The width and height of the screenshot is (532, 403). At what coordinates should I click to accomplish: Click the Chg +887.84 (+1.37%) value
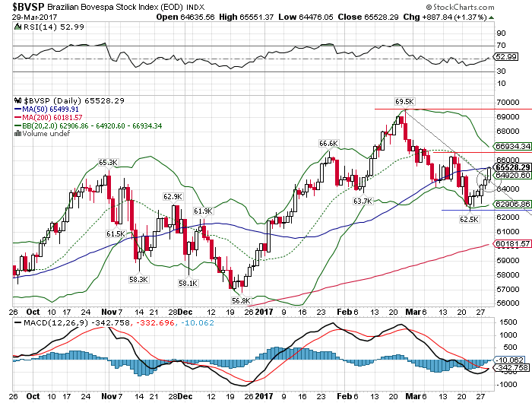tap(445, 17)
